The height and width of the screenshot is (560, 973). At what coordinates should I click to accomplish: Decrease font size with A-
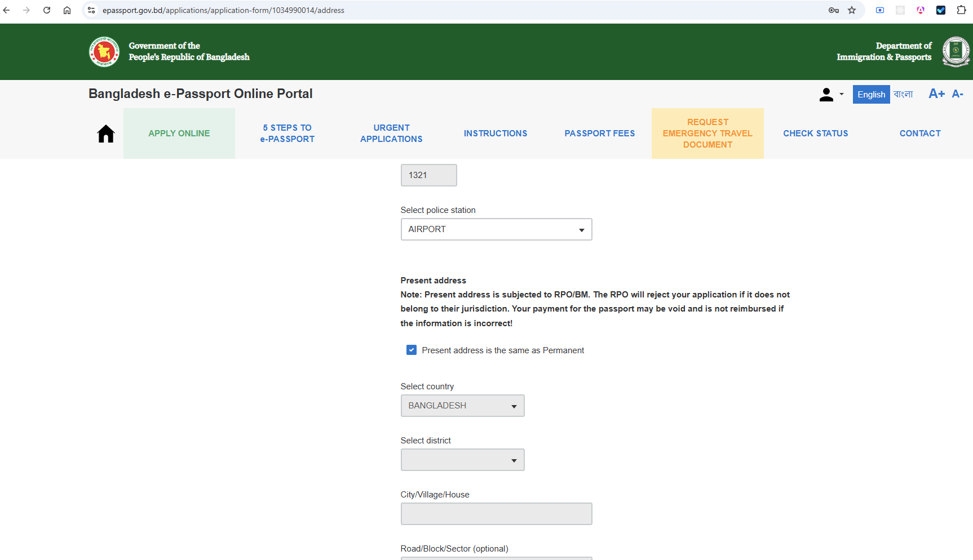tap(957, 94)
